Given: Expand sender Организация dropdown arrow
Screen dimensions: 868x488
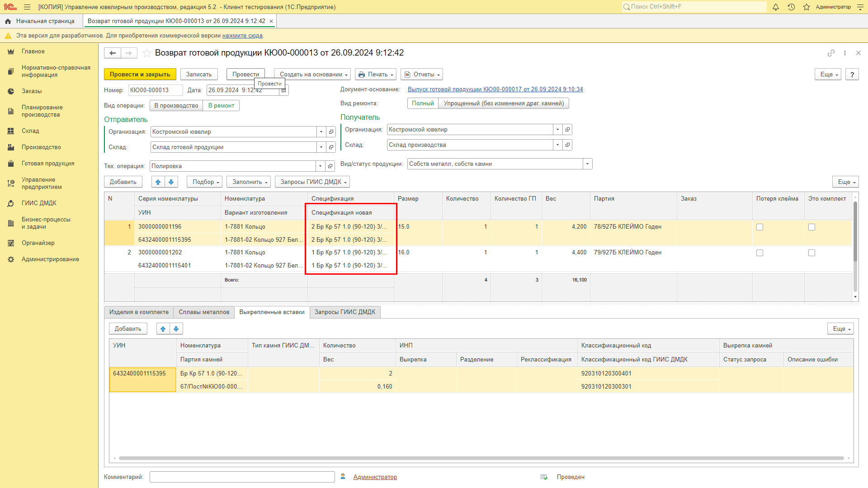Looking at the screenshot, I should 321,132.
